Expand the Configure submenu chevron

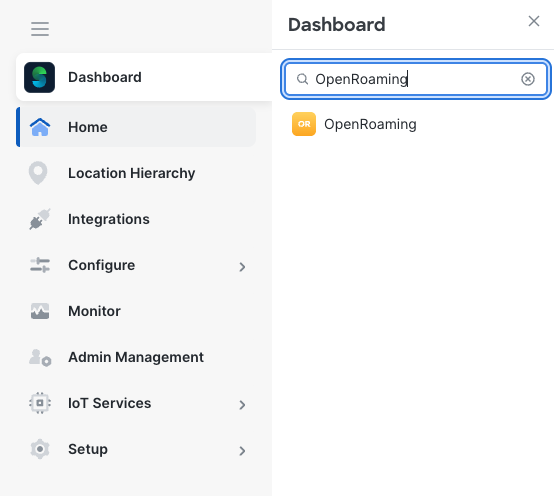click(x=242, y=267)
